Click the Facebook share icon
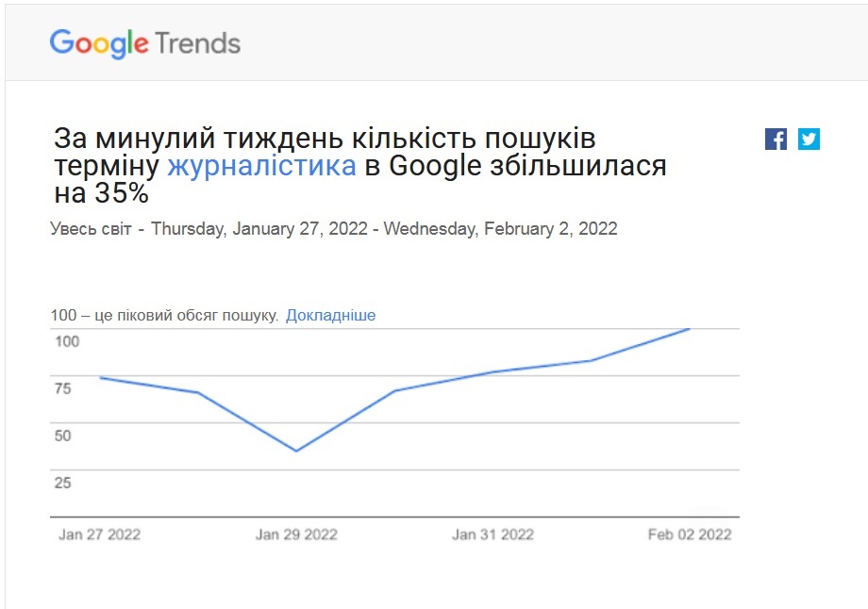This screenshot has height=609, width=868. pyautogui.click(x=776, y=140)
